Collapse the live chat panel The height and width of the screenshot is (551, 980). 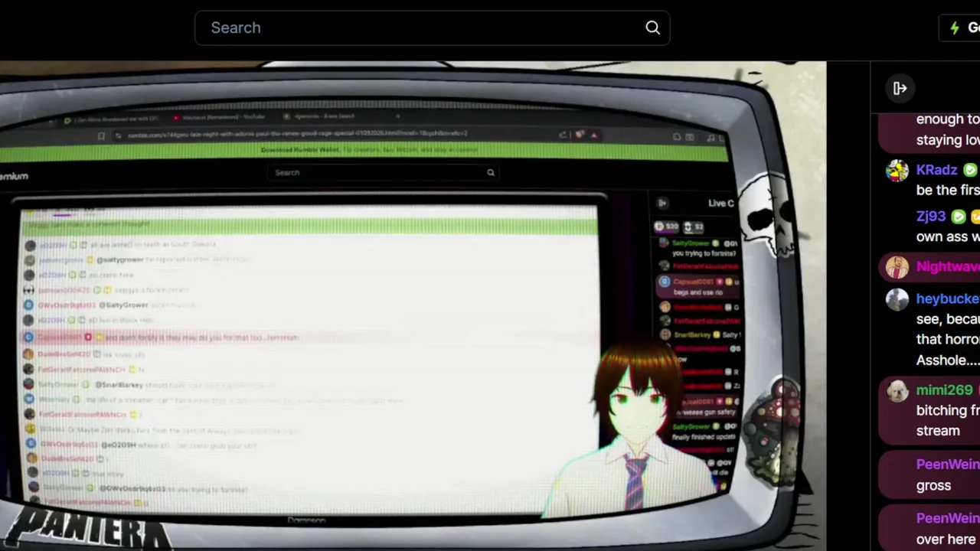point(900,88)
